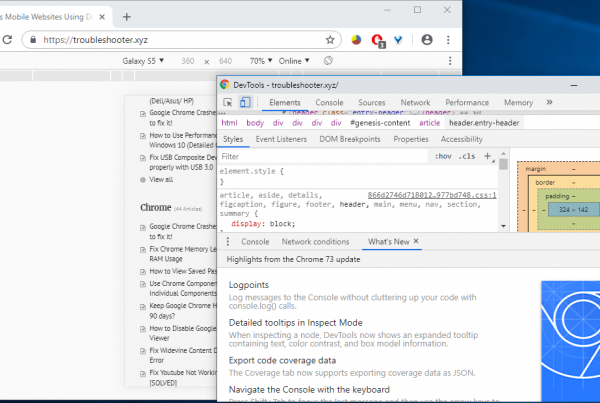
Task: Close the What's New drawer tab
Action: 416,241
